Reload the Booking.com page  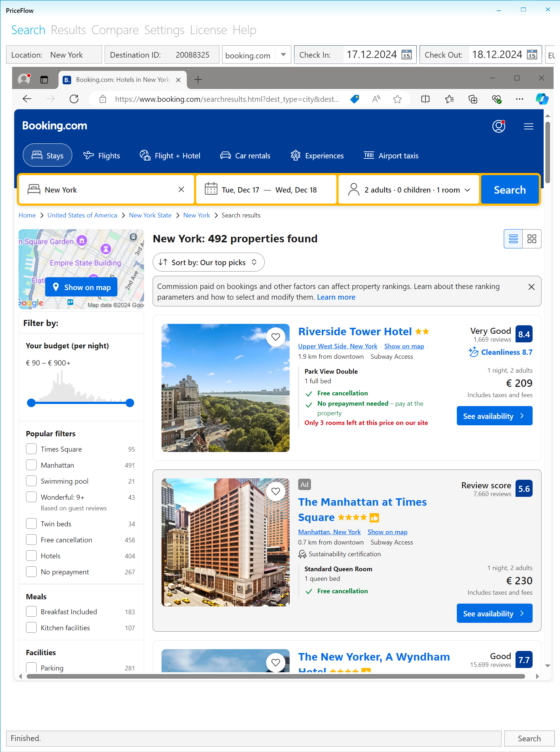click(x=74, y=99)
